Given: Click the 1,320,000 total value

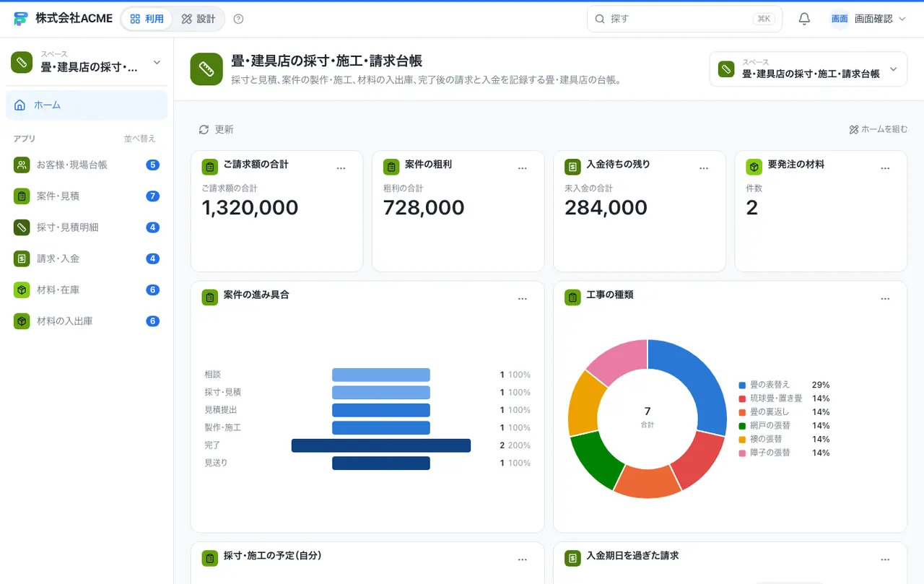Looking at the screenshot, I should (250, 208).
